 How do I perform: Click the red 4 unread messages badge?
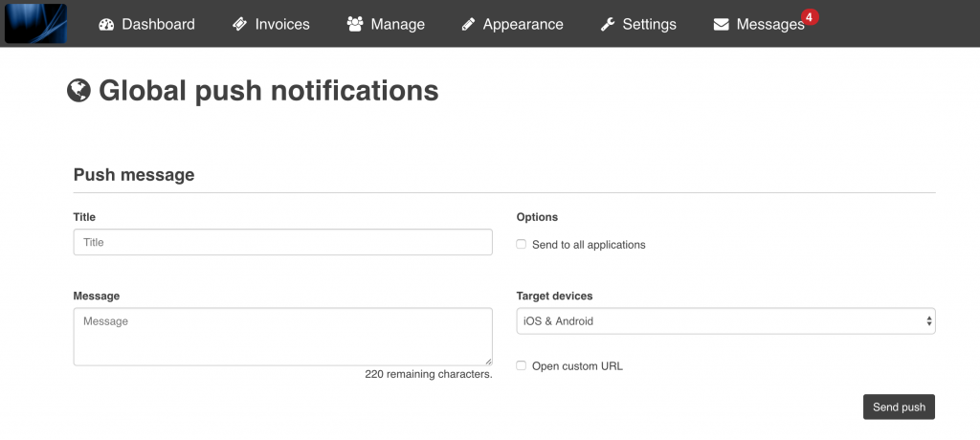[x=810, y=17]
